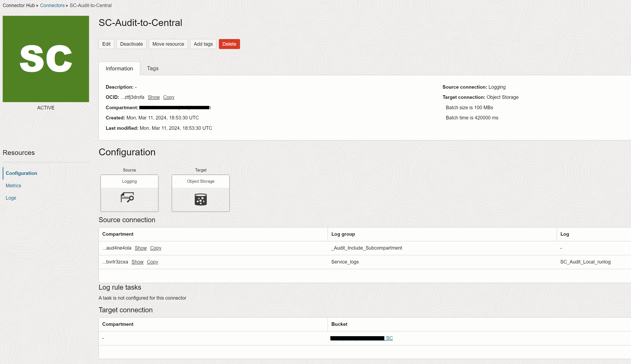This screenshot has width=631, height=364.
Task: Copy the bvrlr3zcxa compartment OCID
Action: click(x=152, y=262)
